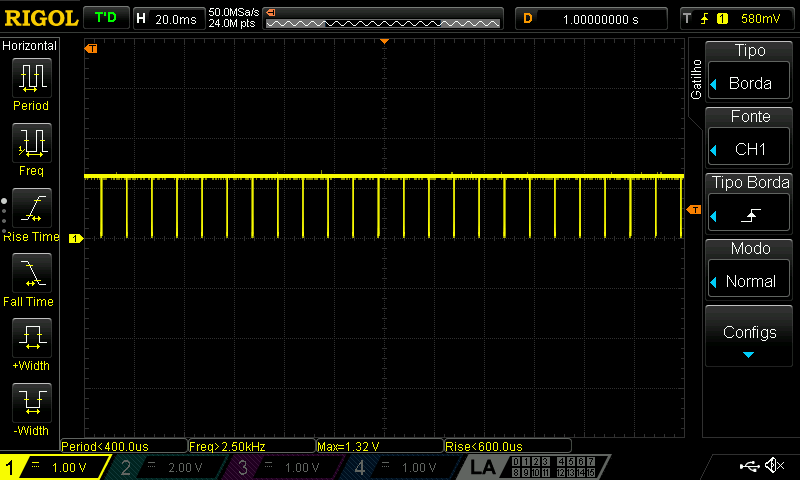Viewport: 800px width, 480px height.
Task: Click the 50.0MSa/s sample rate text
Action: [x=234, y=12]
